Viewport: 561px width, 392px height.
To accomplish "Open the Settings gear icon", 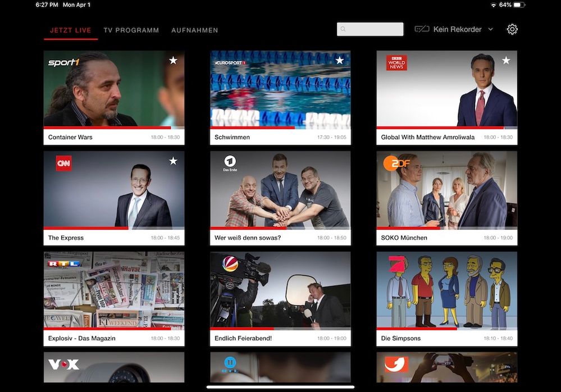I will (x=512, y=29).
